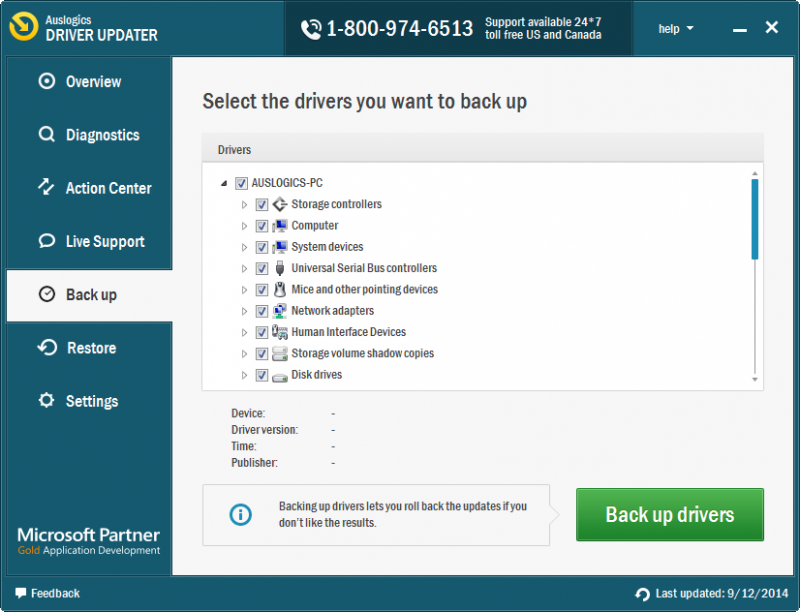Image resolution: width=800 pixels, height=612 pixels.
Task: Expand the Network adapters node
Action: pyautogui.click(x=244, y=311)
